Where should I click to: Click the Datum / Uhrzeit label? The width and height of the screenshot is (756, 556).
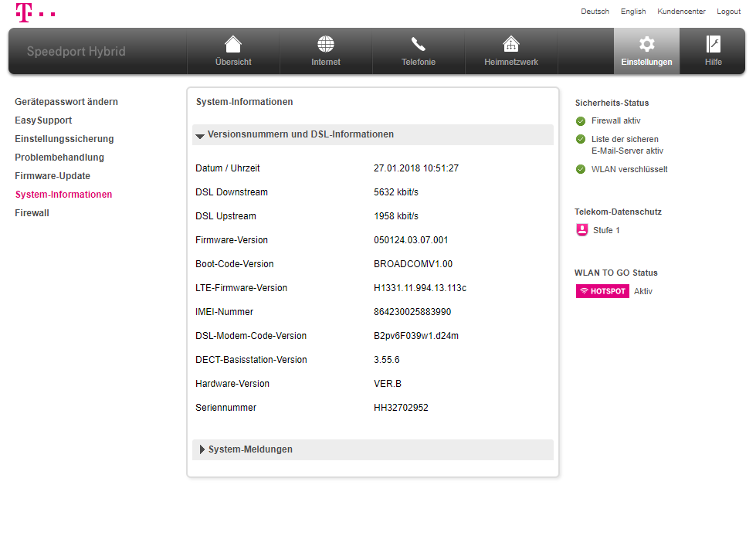point(228,168)
